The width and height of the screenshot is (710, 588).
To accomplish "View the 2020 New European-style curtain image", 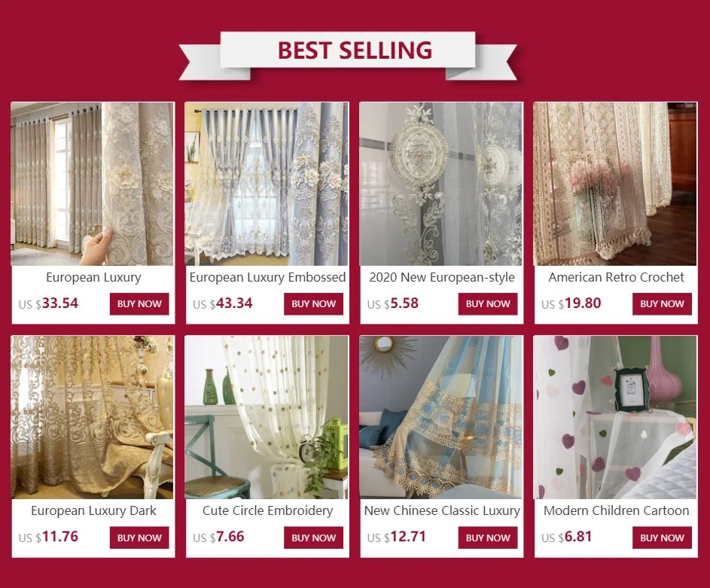I will (441, 184).
